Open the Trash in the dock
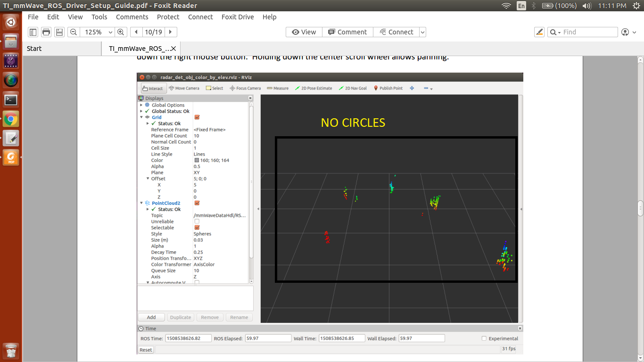This screenshot has height=362, width=644. 11,351
